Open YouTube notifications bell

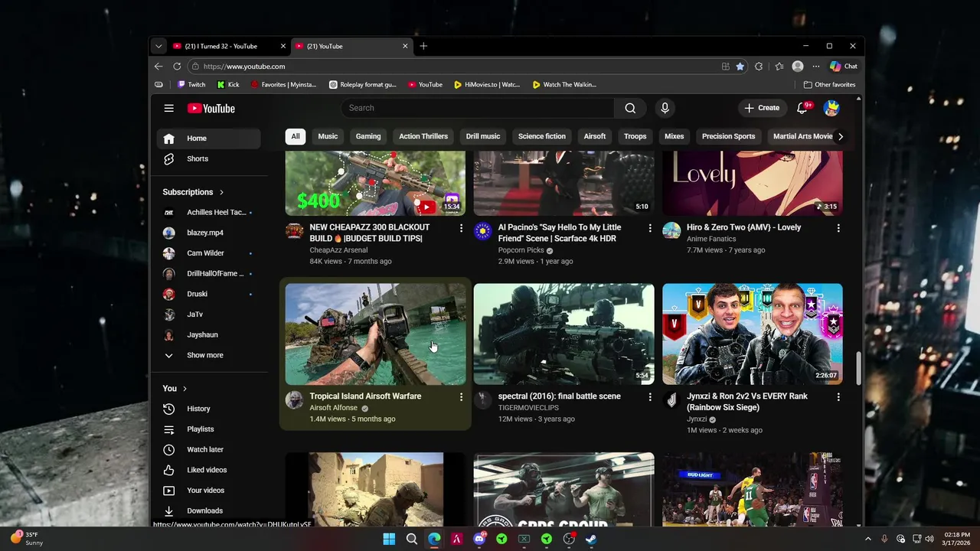[802, 108]
